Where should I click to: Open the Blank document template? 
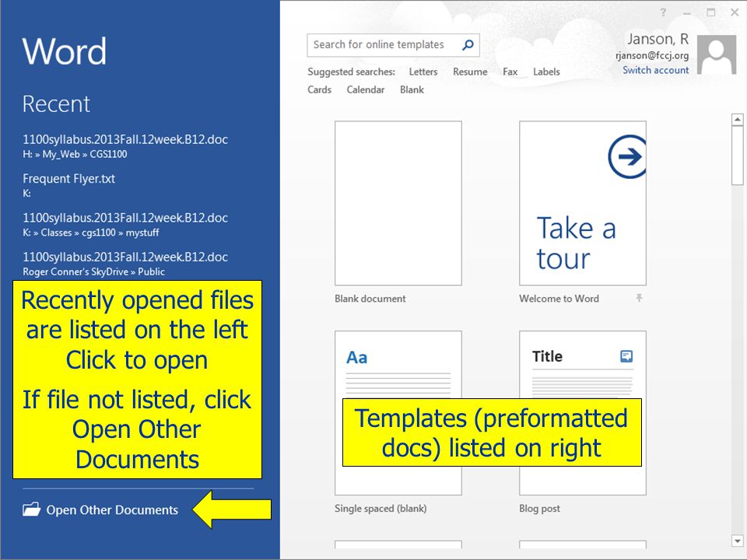pyautogui.click(x=398, y=203)
